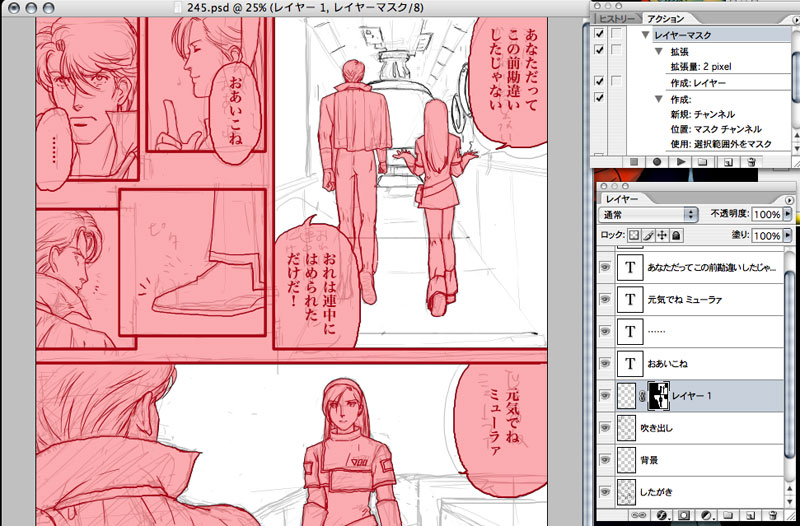Open the 不透明度 opacity slider arrow
This screenshot has height=526, width=800.
pos(789,215)
